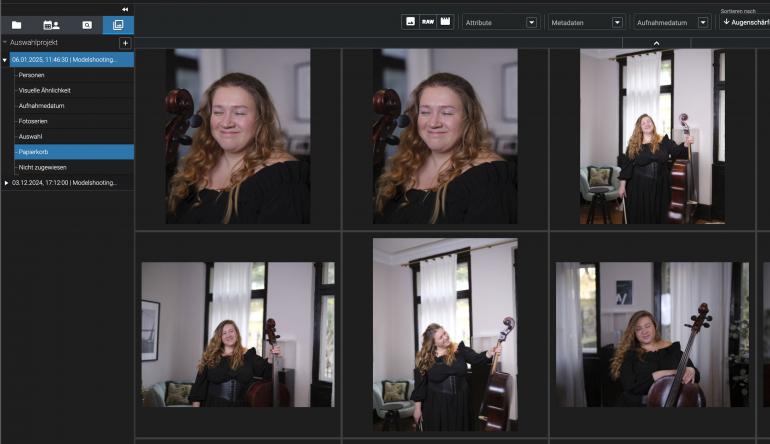Open the image search tab
770x444 pixels.
(87, 25)
